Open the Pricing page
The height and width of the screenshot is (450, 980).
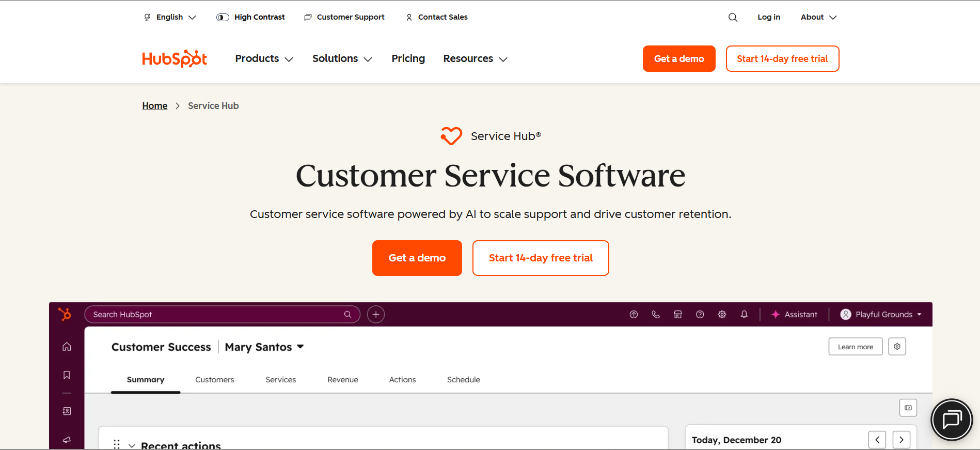tap(408, 59)
